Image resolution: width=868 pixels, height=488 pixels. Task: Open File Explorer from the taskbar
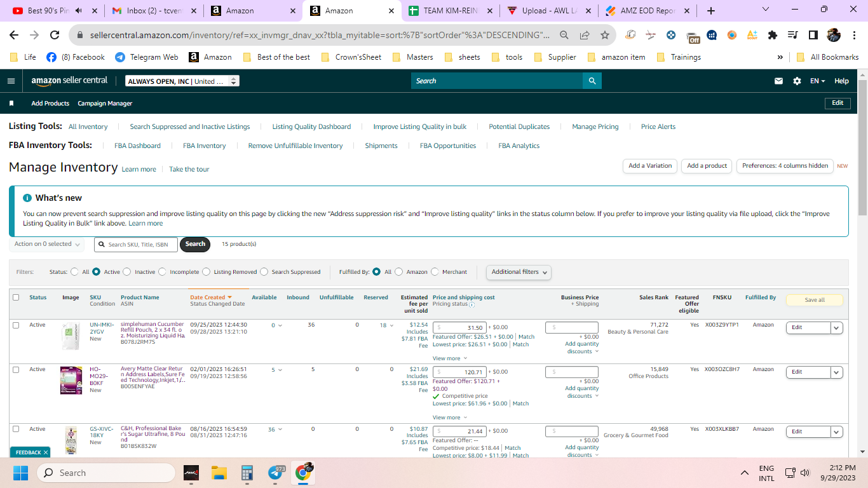(219, 473)
